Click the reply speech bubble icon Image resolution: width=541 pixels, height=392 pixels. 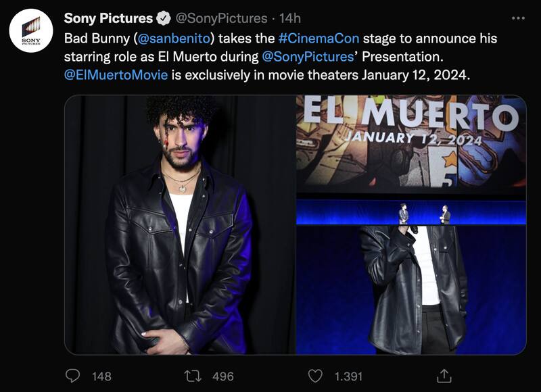coord(72,375)
